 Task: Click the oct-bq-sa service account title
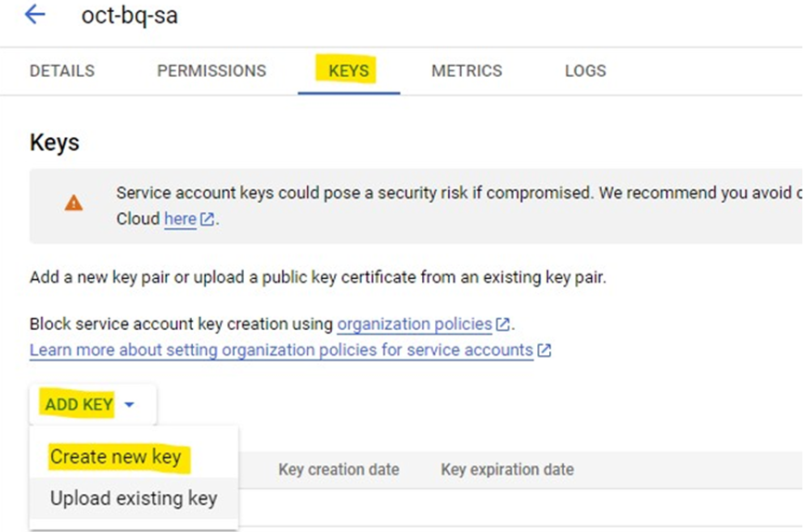130,16
